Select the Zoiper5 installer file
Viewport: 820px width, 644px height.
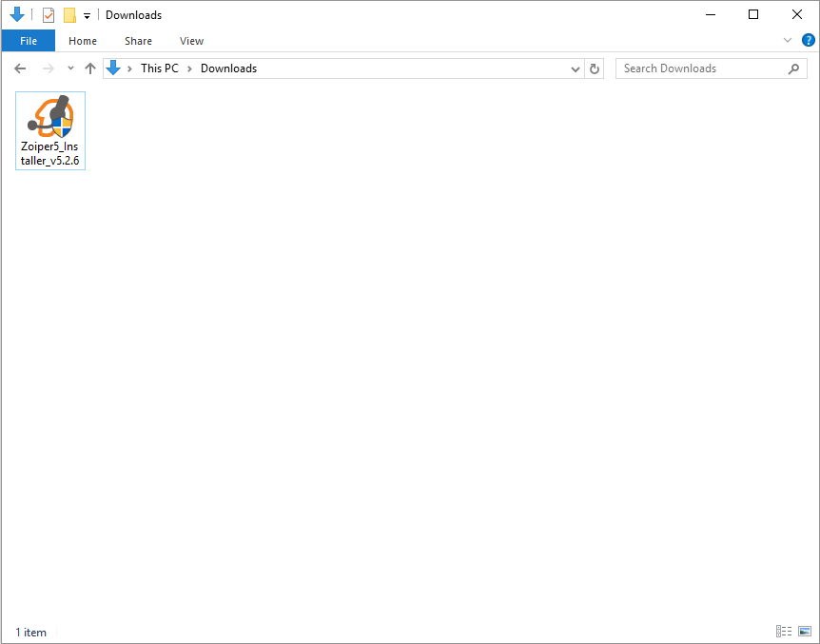50,130
